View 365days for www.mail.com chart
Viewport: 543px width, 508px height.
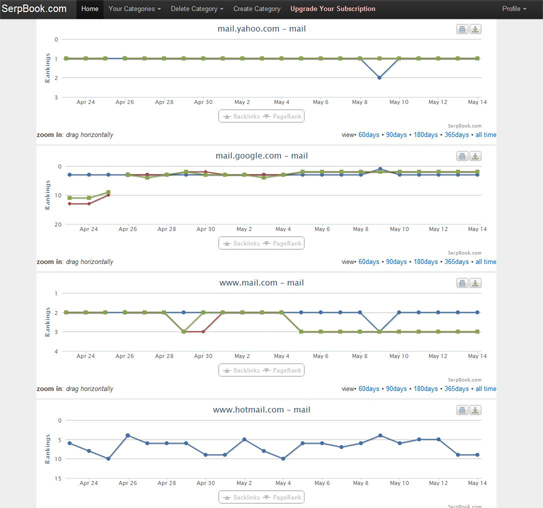pos(456,389)
